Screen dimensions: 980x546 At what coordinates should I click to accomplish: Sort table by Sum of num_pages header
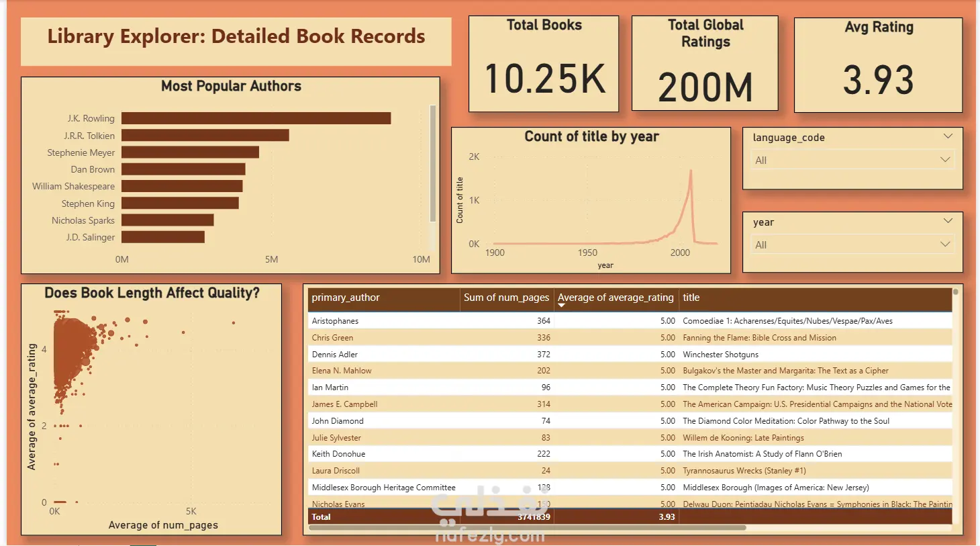(x=506, y=298)
